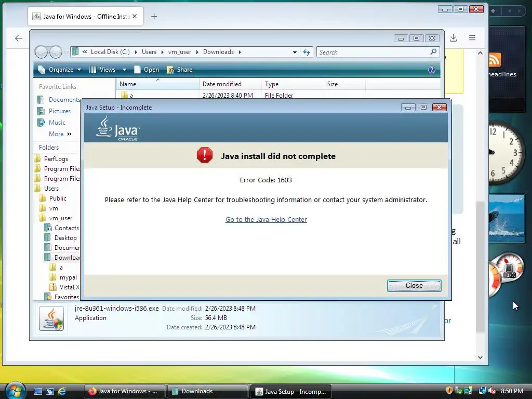This screenshot has width=532, height=399.
Task: Open a new browser tab
Action: [154, 16]
